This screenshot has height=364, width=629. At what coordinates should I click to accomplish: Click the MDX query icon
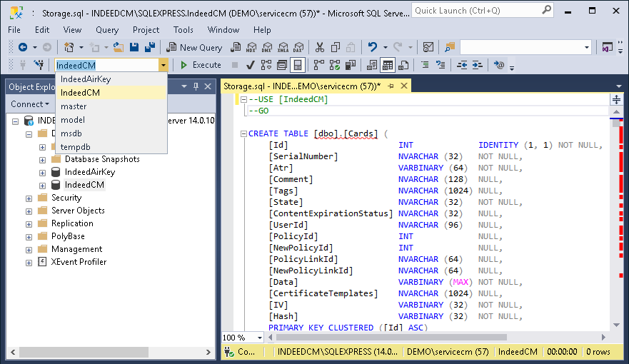coord(251,47)
